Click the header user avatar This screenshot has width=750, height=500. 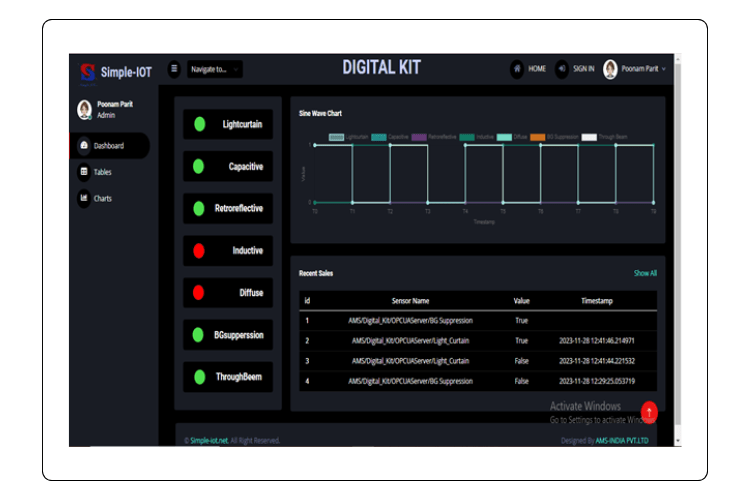[x=610, y=69]
